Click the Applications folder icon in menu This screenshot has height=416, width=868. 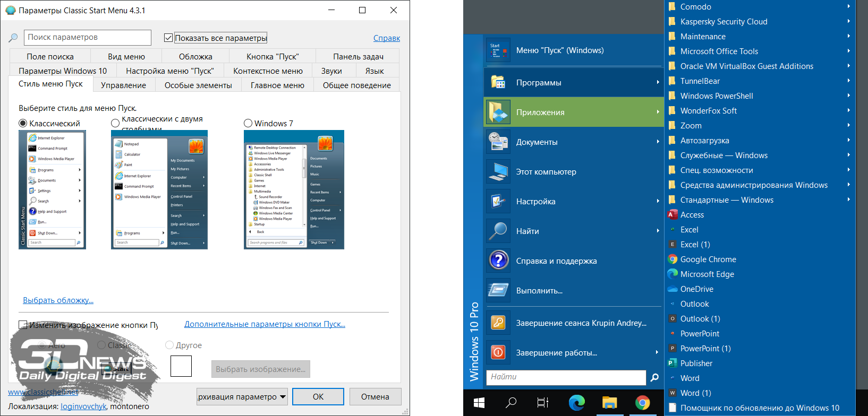(498, 112)
